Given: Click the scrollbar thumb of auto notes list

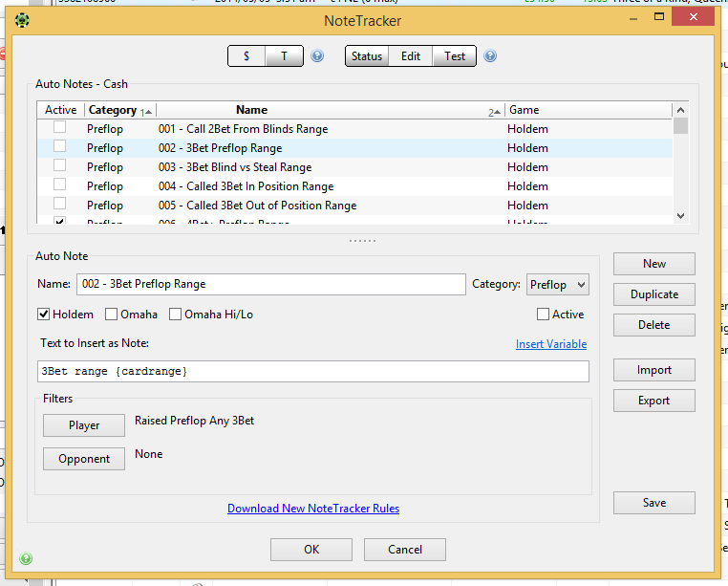Looking at the screenshot, I should [x=680, y=126].
